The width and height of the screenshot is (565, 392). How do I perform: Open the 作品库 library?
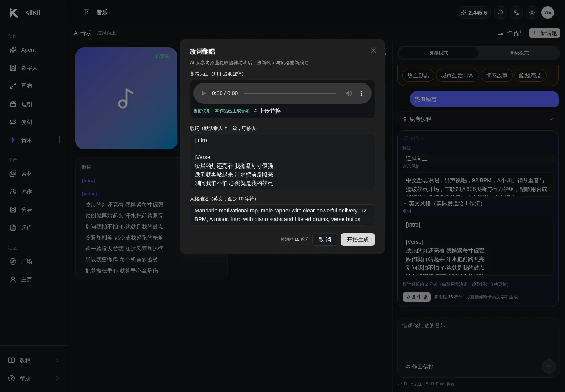510,33
